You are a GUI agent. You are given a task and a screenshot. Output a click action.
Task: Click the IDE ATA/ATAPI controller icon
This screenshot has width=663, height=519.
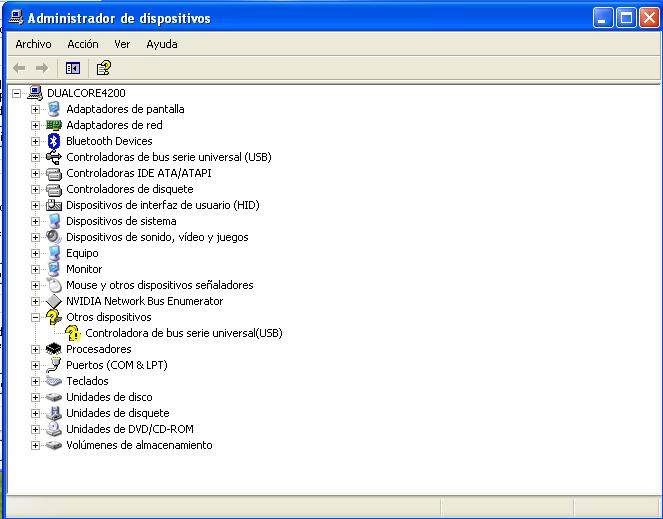(x=54, y=173)
